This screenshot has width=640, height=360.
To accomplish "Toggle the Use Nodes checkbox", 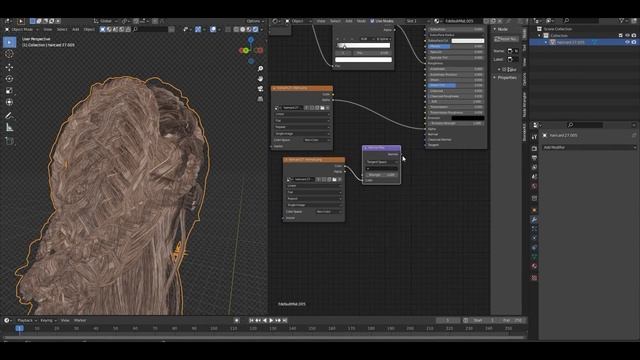I will [372, 21].
